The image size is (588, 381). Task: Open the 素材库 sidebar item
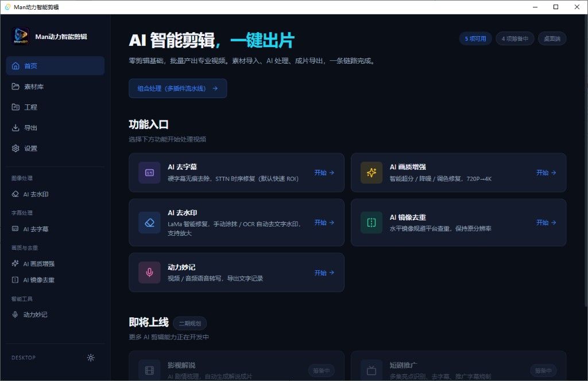click(x=55, y=87)
